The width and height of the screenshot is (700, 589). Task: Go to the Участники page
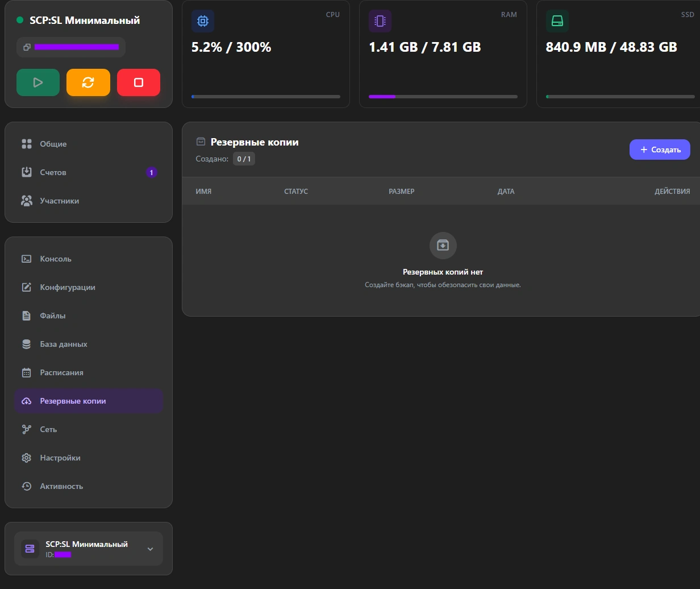click(x=89, y=201)
